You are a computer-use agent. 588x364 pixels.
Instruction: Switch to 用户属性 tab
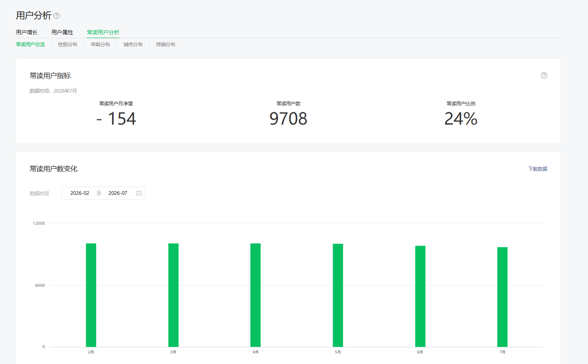coord(62,32)
